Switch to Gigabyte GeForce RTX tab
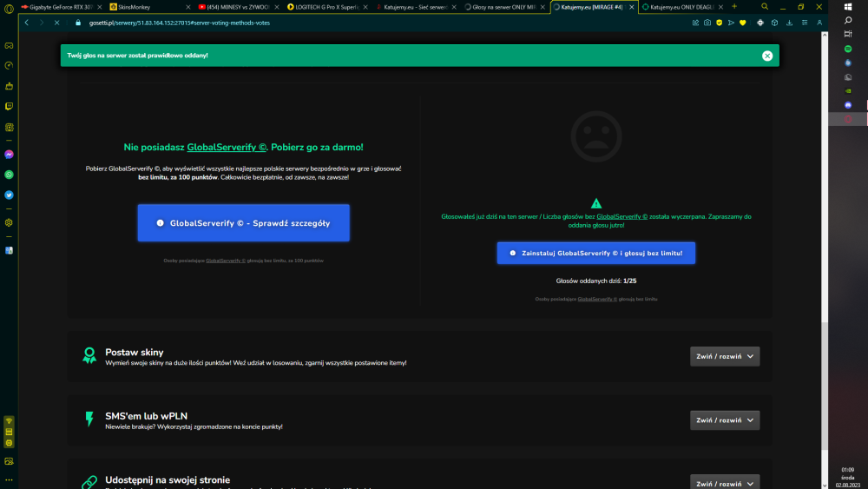Image resolution: width=868 pixels, height=489 pixels. pyautogui.click(x=61, y=7)
